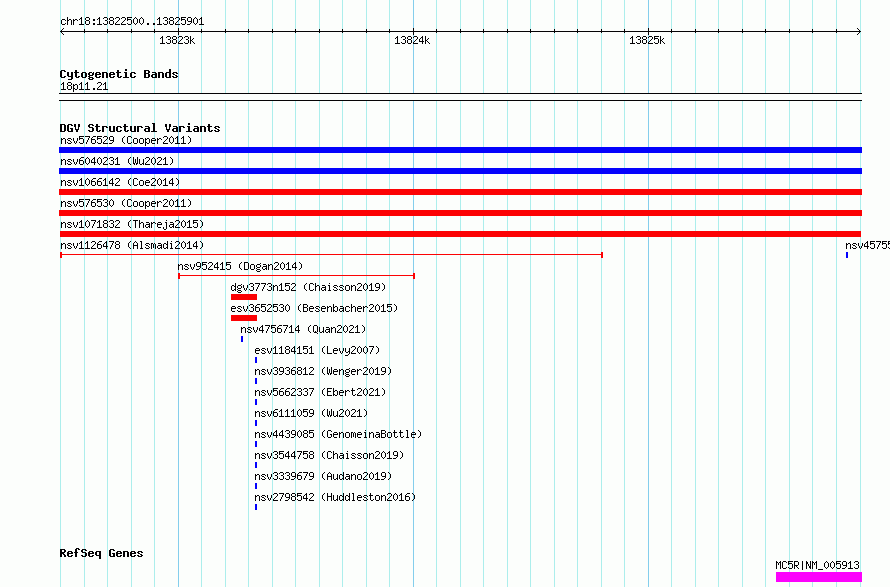890x587 pixels.
Task: Open variant label nsv4439085 (GenomeinaBottle)
Action: tap(338, 434)
